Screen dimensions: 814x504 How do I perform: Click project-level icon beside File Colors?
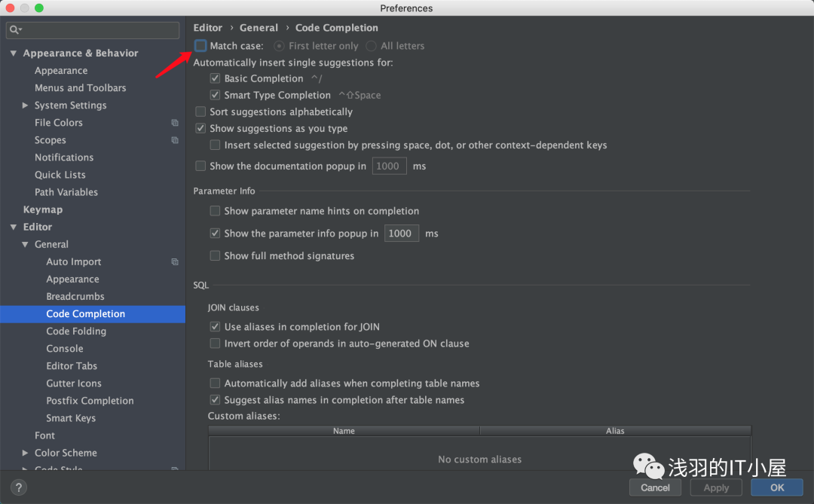click(175, 123)
